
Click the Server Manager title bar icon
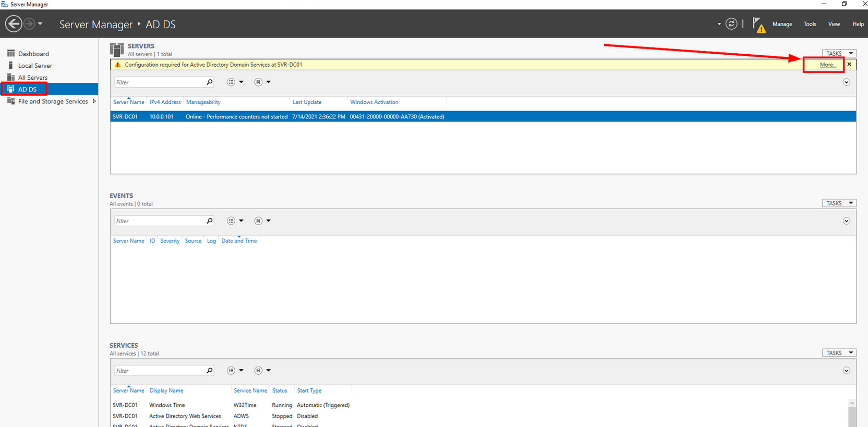(x=5, y=4)
